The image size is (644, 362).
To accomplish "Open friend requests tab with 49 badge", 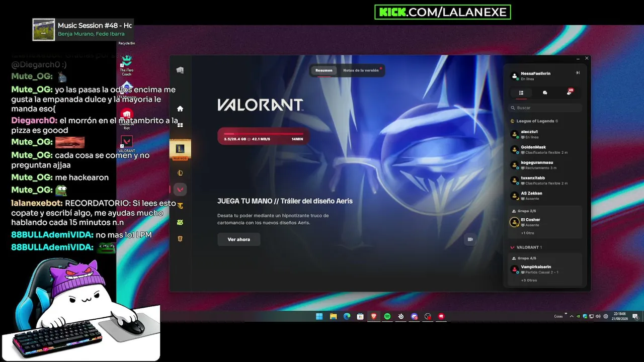I will pos(570,92).
